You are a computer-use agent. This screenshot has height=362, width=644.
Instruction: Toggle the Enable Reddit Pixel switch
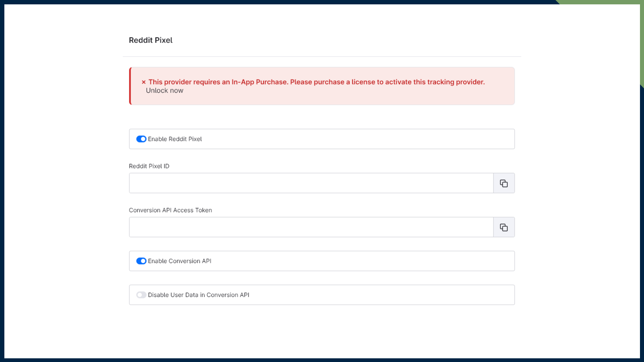pos(141,139)
